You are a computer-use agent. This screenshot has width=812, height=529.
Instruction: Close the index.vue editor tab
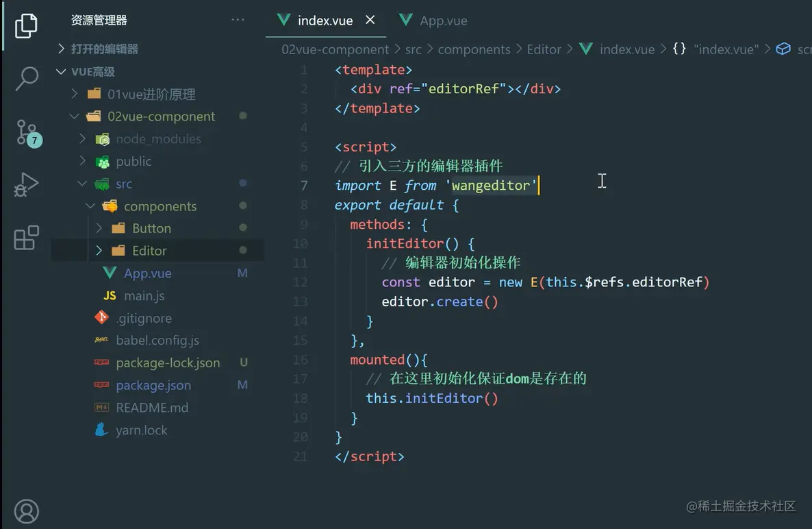click(x=370, y=20)
